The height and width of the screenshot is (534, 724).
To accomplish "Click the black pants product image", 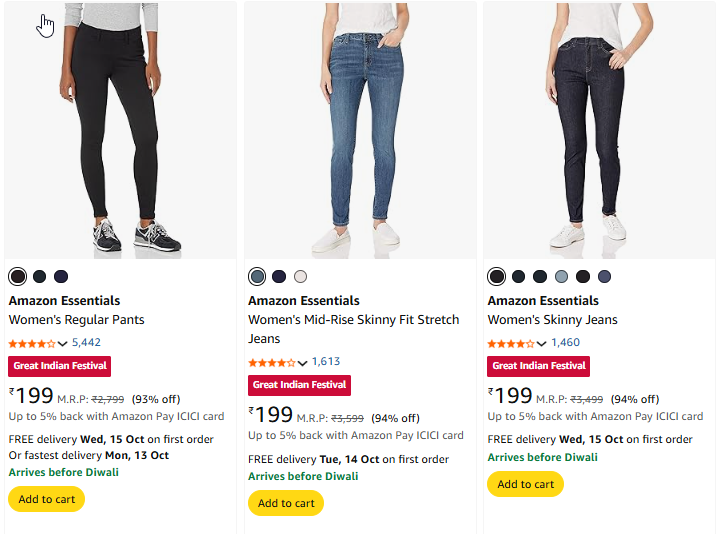I will 121,130.
